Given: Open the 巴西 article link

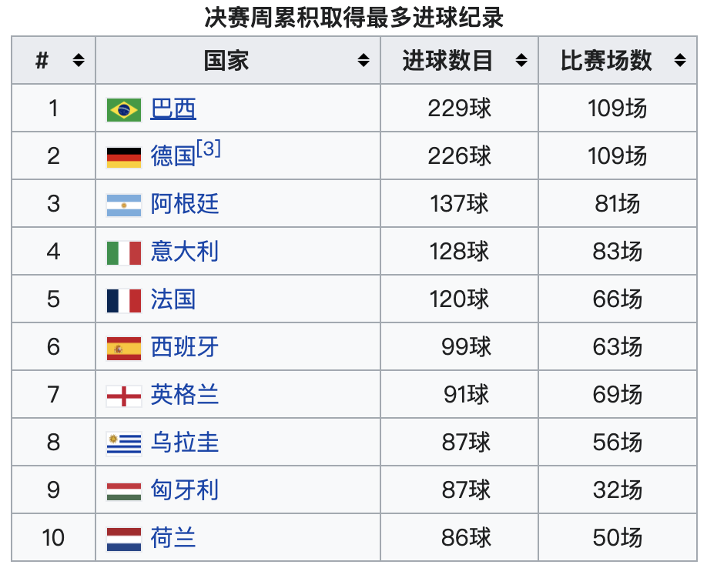Looking at the screenshot, I should pyautogui.click(x=173, y=108).
